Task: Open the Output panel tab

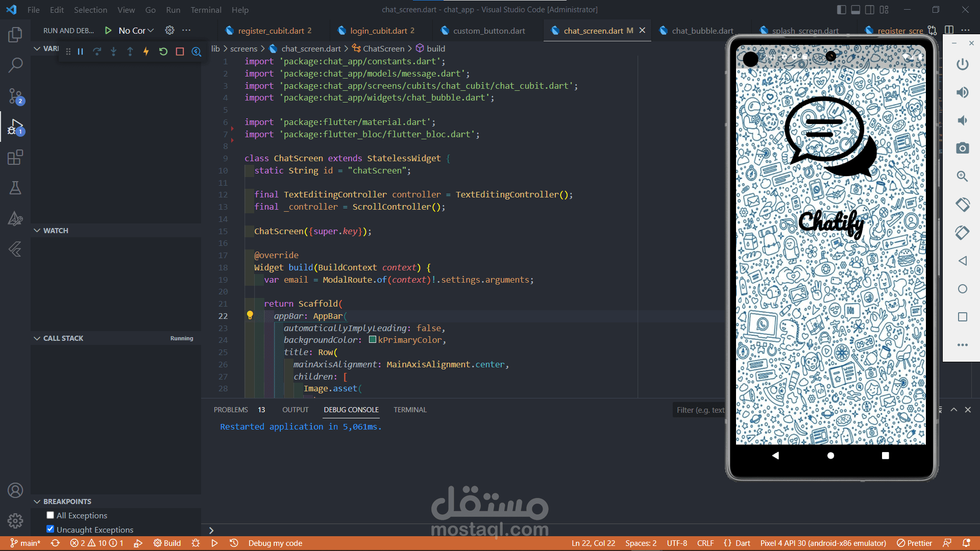Action: click(295, 410)
